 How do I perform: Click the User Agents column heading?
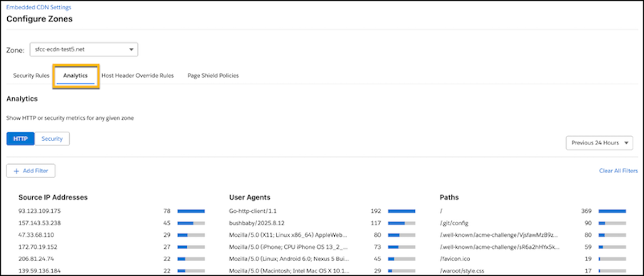pyautogui.click(x=250, y=197)
